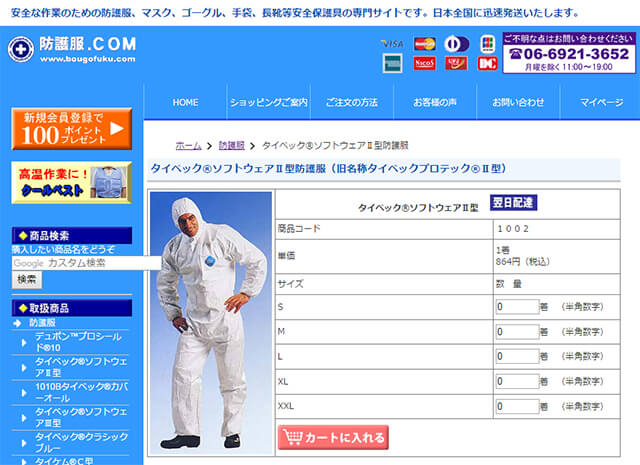Click the arrow next to 1010Bタイベックカバーオール
Screen dimensions: 640x465
tap(24, 392)
